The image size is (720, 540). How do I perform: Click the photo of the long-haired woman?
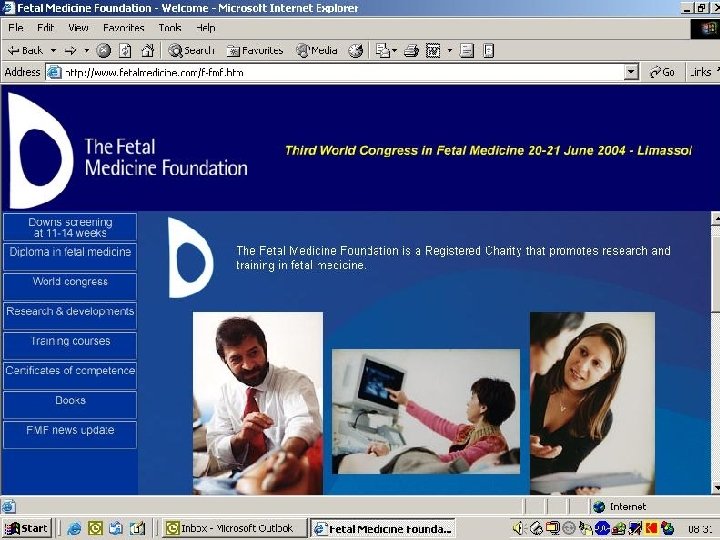pos(592,403)
